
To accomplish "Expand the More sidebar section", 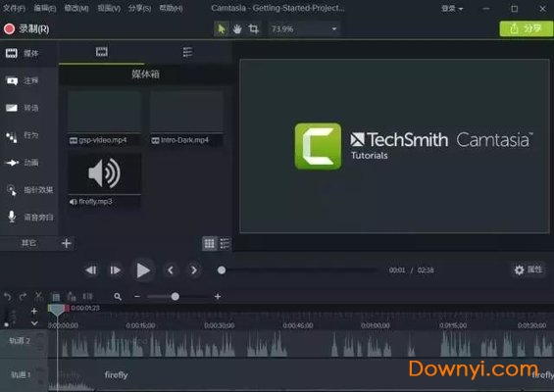I will pos(28,243).
